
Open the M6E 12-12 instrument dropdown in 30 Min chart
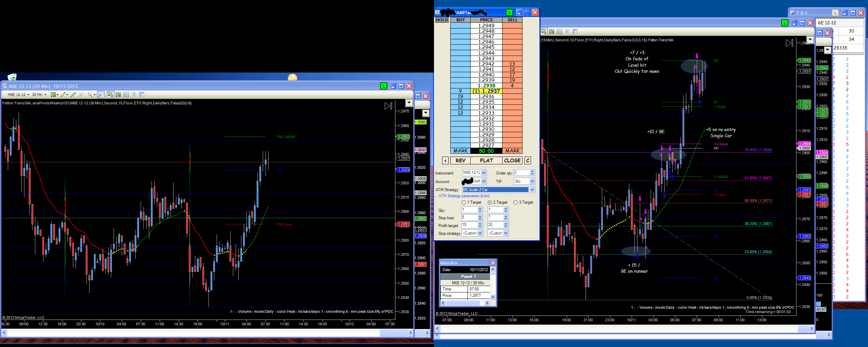pos(18,95)
